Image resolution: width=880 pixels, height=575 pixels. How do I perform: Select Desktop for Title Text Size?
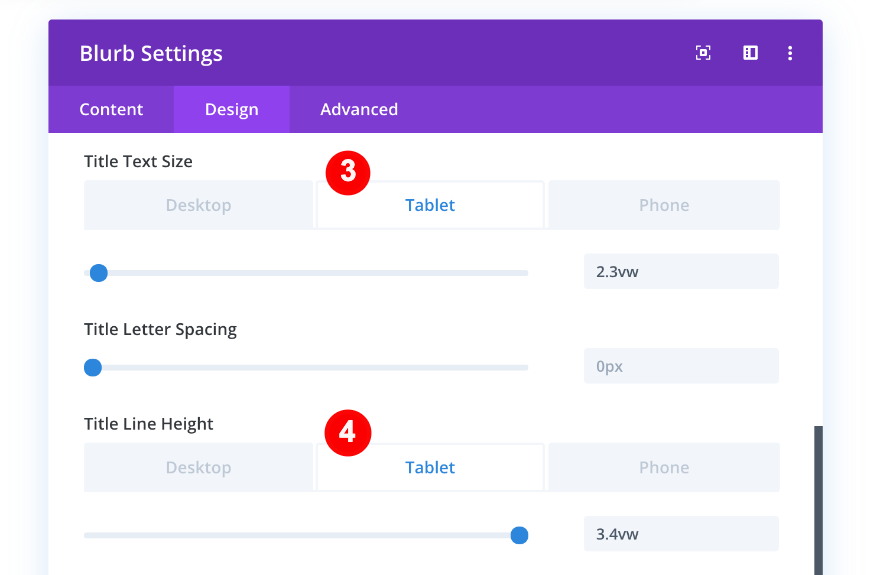(x=198, y=205)
